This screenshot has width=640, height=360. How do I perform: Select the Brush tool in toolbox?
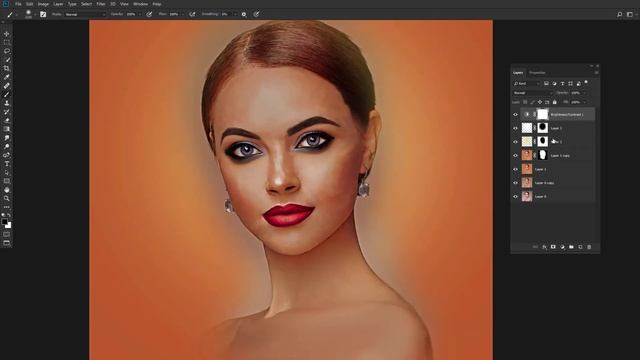[x=7, y=94]
